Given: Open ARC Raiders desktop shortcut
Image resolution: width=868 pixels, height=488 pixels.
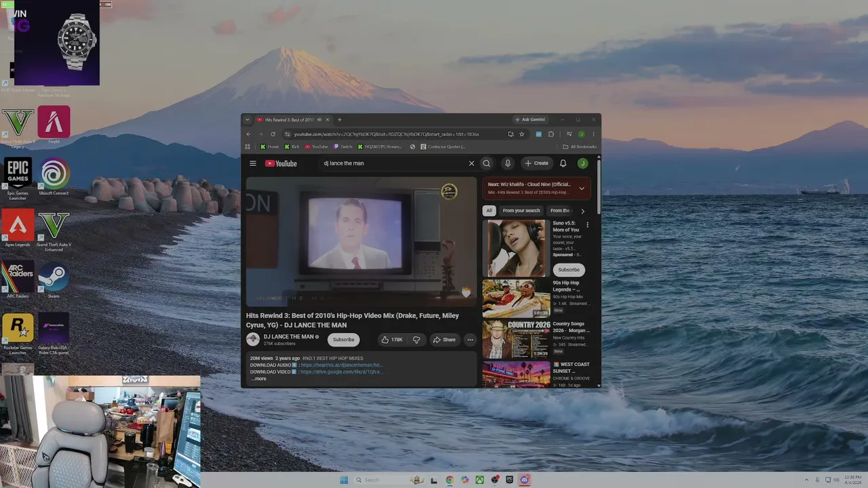Looking at the screenshot, I should tap(18, 280).
